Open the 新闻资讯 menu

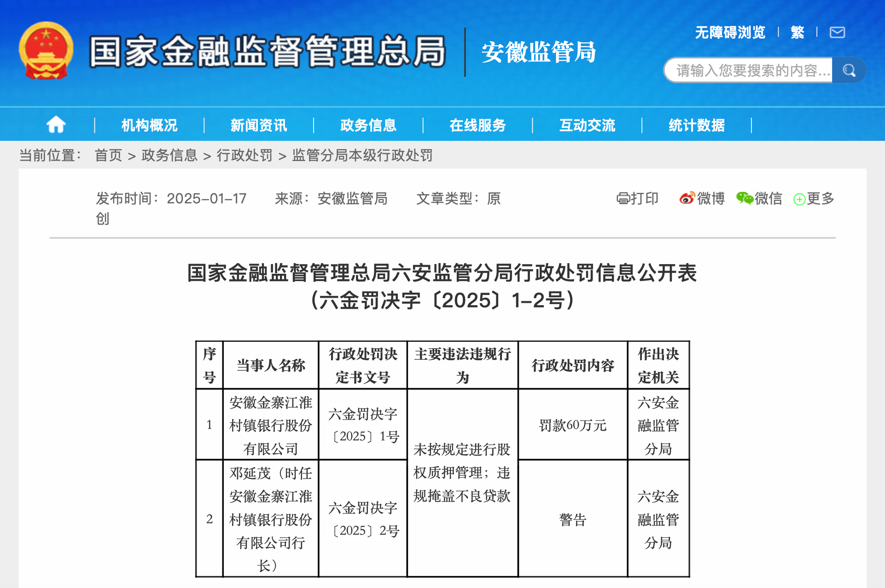tap(259, 125)
